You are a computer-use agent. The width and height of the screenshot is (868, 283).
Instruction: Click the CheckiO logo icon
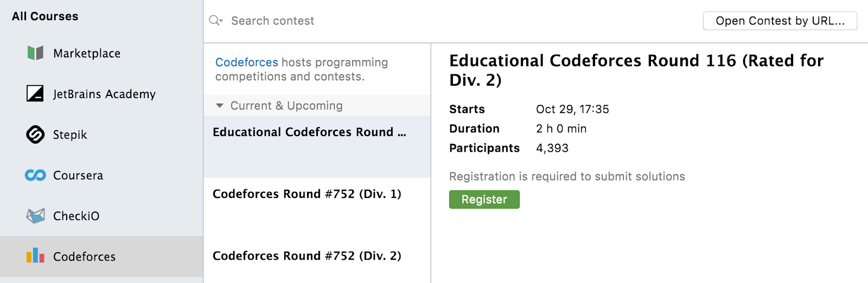pyautogui.click(x=35, y=216)
